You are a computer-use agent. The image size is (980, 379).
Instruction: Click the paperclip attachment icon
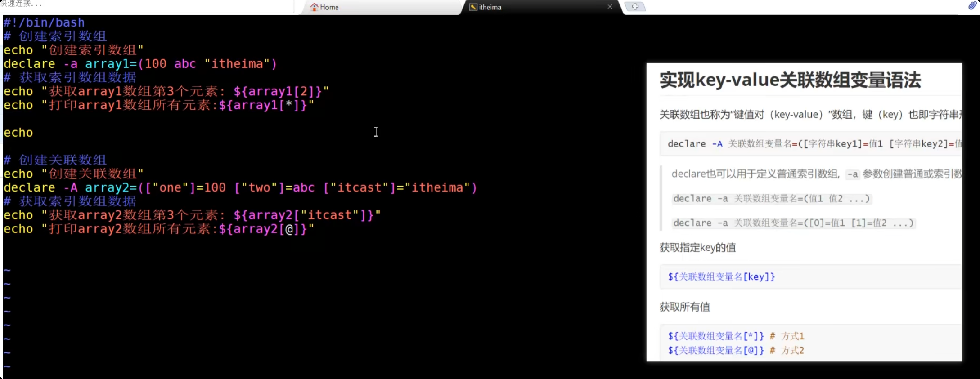(x=972, y=5)
